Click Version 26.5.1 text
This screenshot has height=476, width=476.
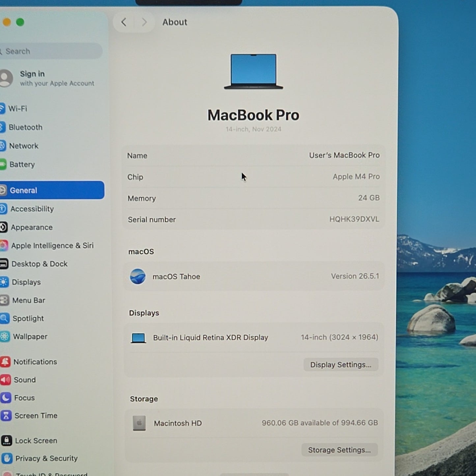click(355, 276)
